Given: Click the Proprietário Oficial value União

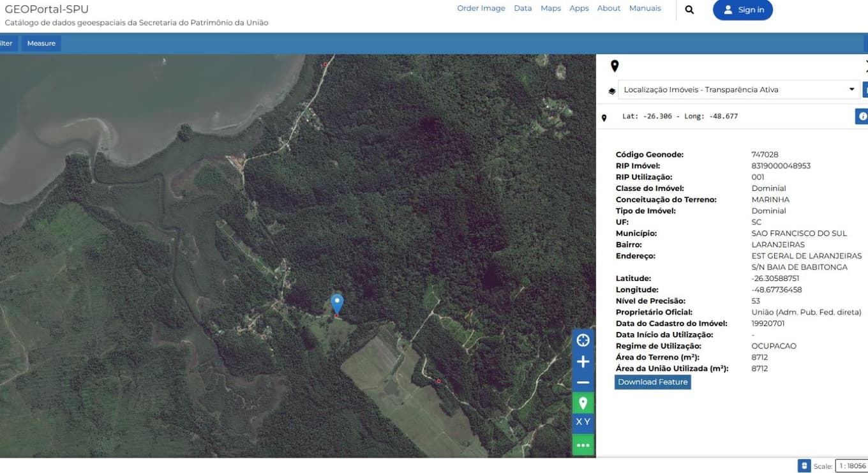Looking at the screenshot, I should click(x=807, y=312).
